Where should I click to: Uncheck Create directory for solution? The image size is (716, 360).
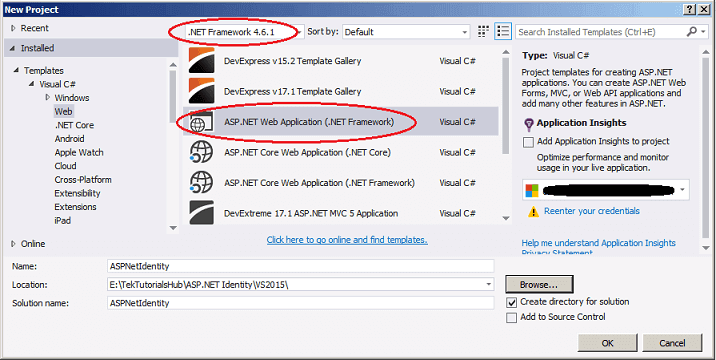pos(511,302)
